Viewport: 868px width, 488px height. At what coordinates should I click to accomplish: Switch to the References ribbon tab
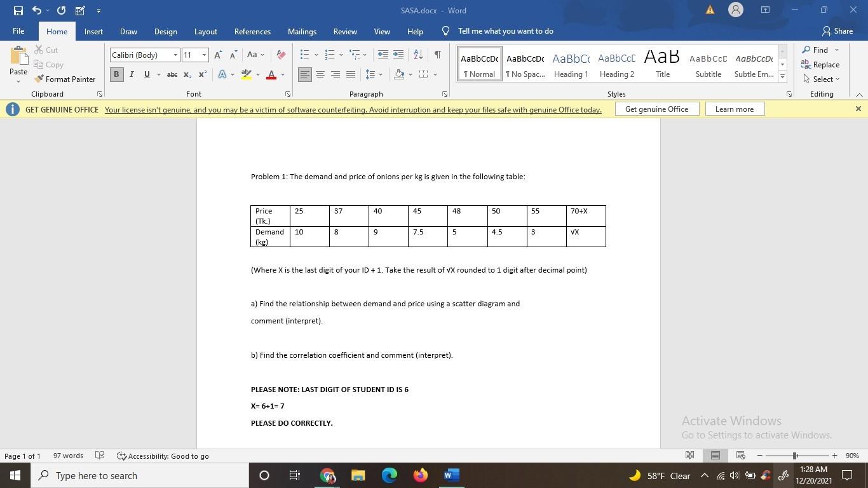click(x=252, y=31)
